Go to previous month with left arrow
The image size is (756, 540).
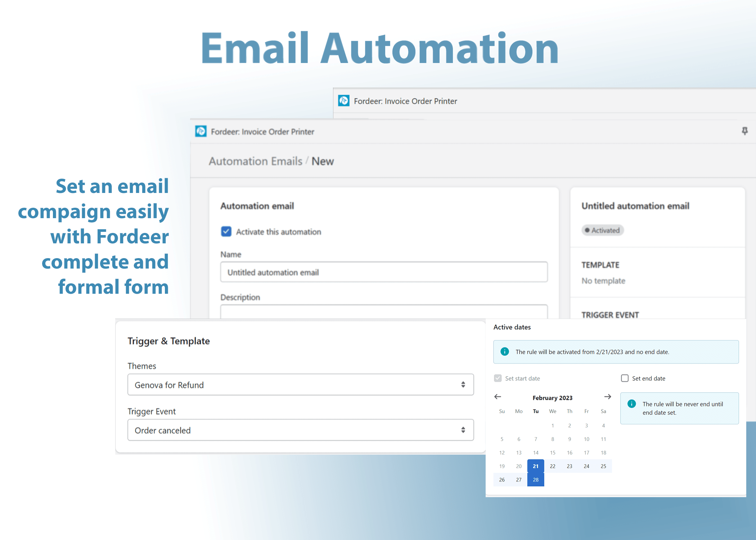[x=498, y=397]
